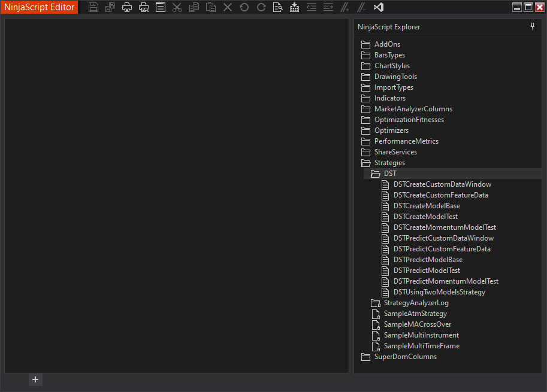Click the Increase indent icon

(328, 7)
